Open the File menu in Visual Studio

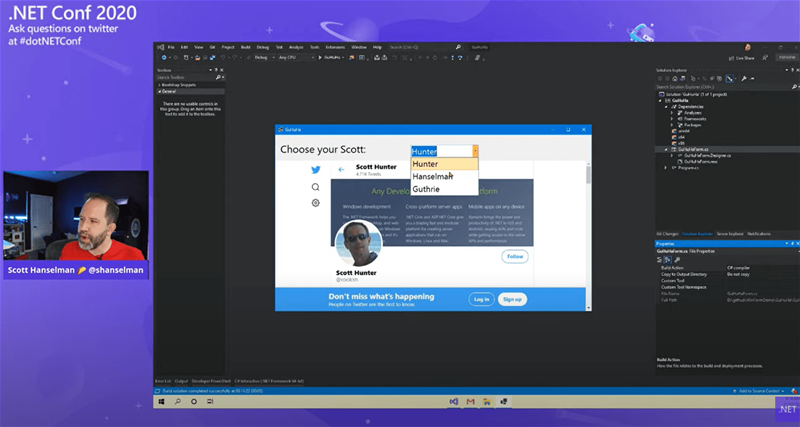coord(171,47)
